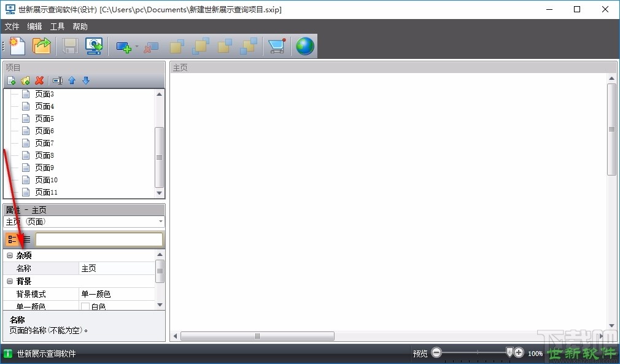Open the 帮助 menu

tap(80, 26)
